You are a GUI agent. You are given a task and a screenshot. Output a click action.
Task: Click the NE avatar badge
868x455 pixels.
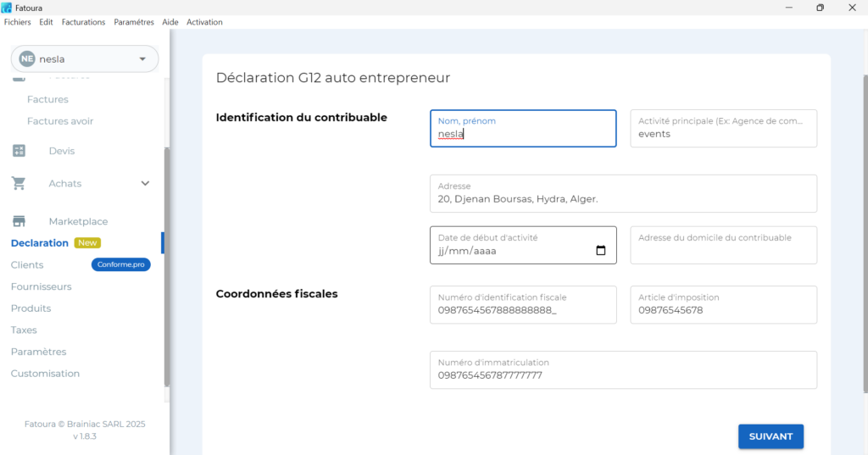coord(27,58)
